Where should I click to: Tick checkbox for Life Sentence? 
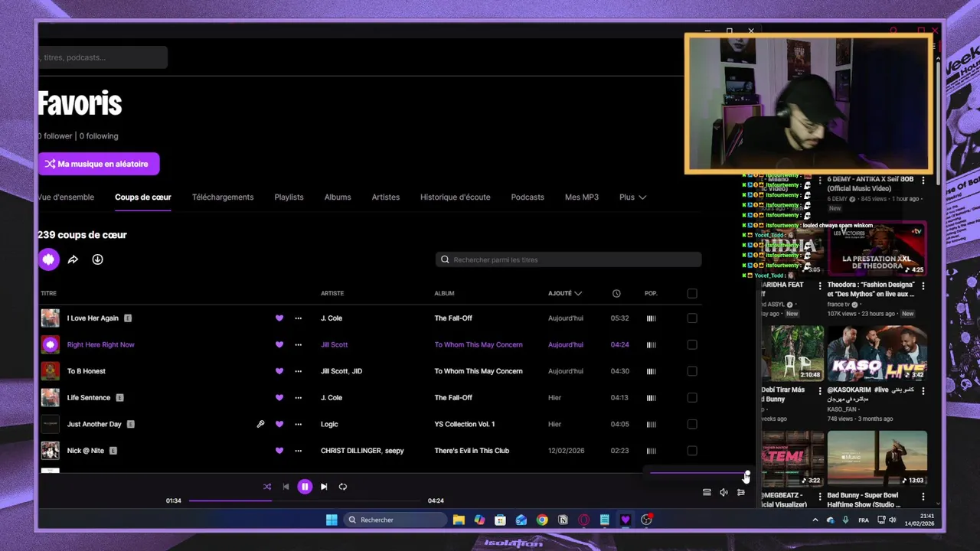pos(692,398)
